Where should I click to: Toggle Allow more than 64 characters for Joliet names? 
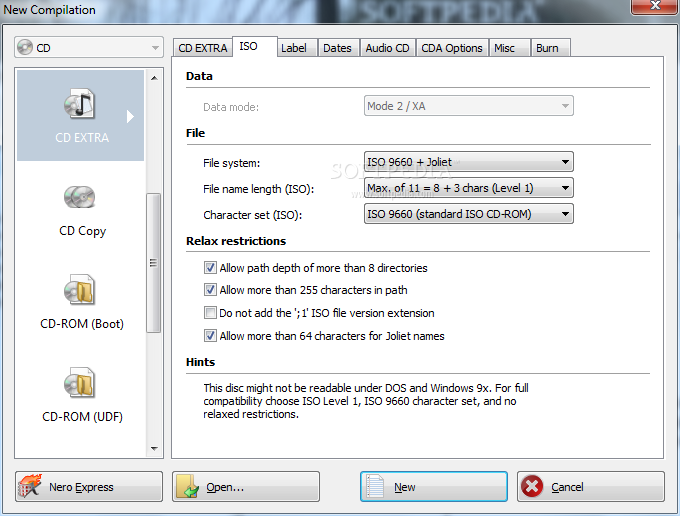pos(210,336)
